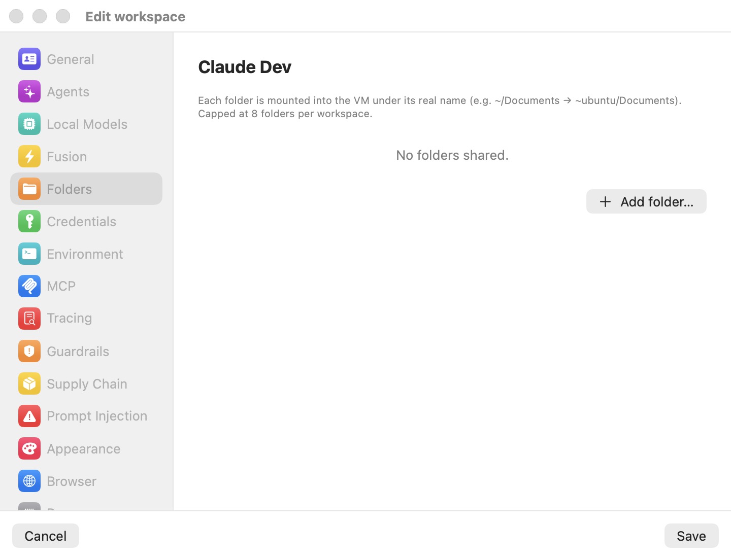Viewport: 731px width, 560px height.
Task: Click the Fusion lightning bolt icon
Action: coord(29,157)
